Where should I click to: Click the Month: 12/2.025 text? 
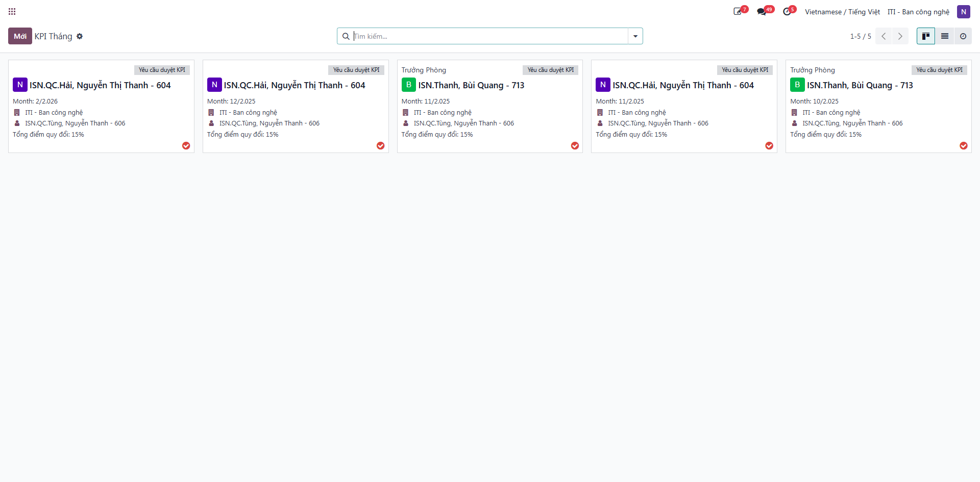[x=231, y=102]
